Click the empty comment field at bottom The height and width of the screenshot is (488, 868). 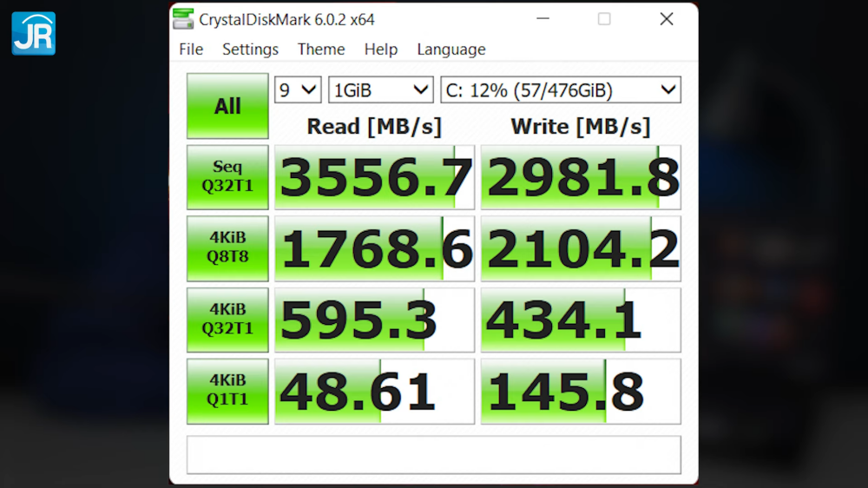(x=433, y=455)
